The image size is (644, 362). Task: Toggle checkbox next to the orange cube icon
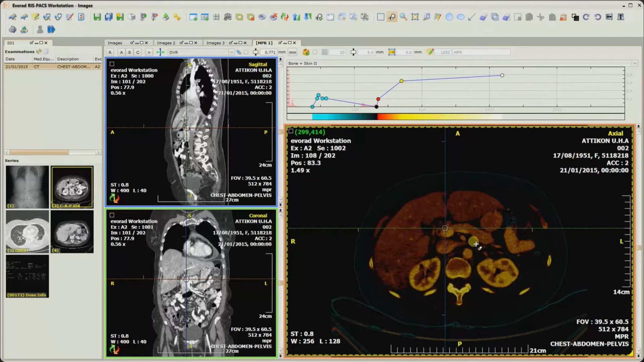[315, 52]
